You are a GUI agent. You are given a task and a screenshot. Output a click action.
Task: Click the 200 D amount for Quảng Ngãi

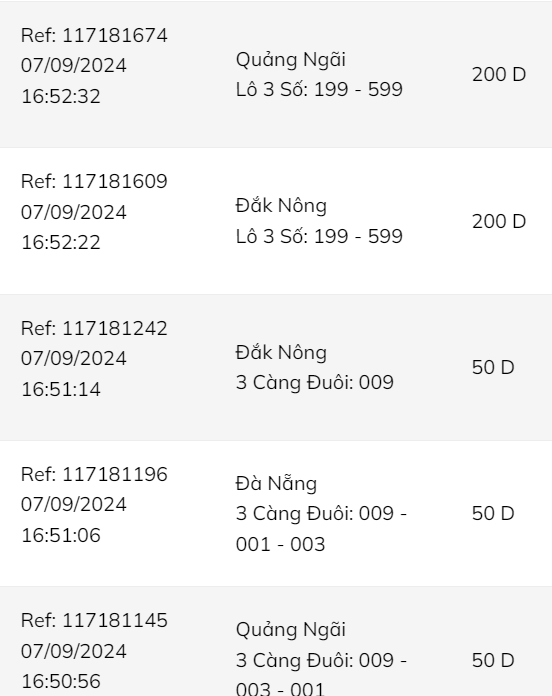[499, 75]
